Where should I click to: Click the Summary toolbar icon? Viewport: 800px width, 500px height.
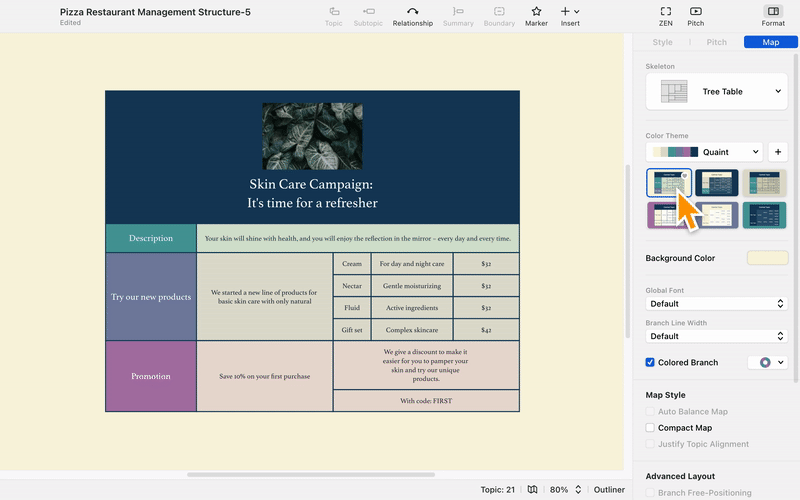(x=458, y=11)
